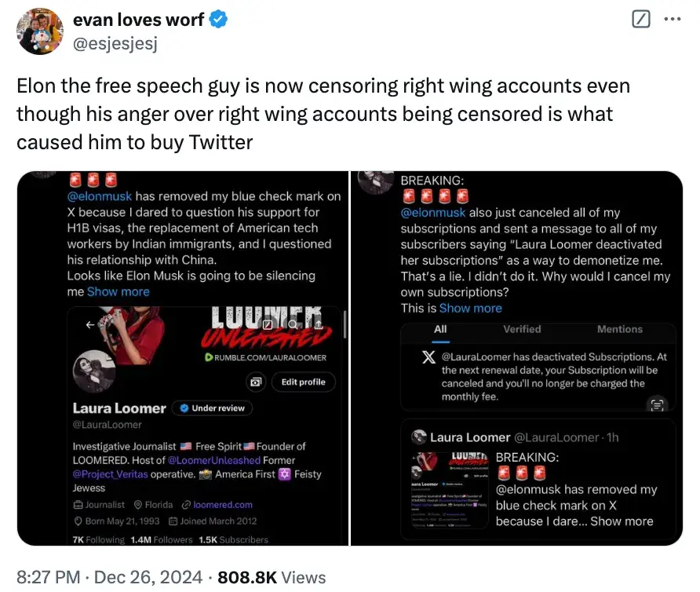Click the X logo in the subscription notification
Image resolution: width=700 pixels, height=592 pixels.
pos(428,357)
